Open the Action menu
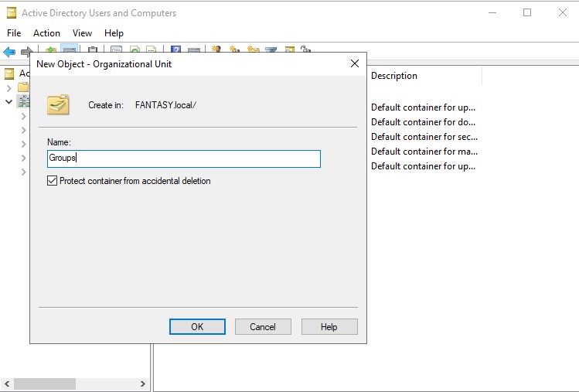This screenshot has height=392, width=579. tap(46, 33)
